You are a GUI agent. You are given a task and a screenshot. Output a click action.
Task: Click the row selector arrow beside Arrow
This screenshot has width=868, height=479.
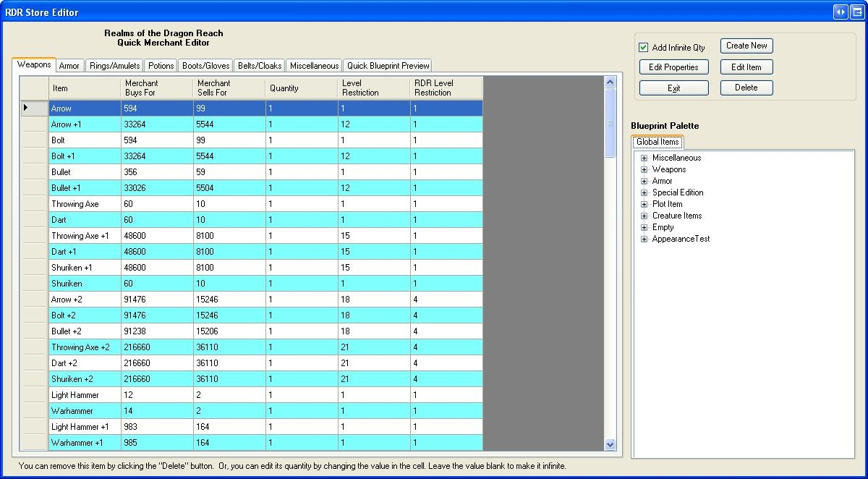pyautogui.click(x=27, y=108)
